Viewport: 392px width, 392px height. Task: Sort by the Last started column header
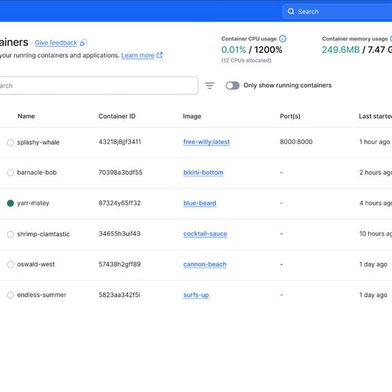(375, 116)
